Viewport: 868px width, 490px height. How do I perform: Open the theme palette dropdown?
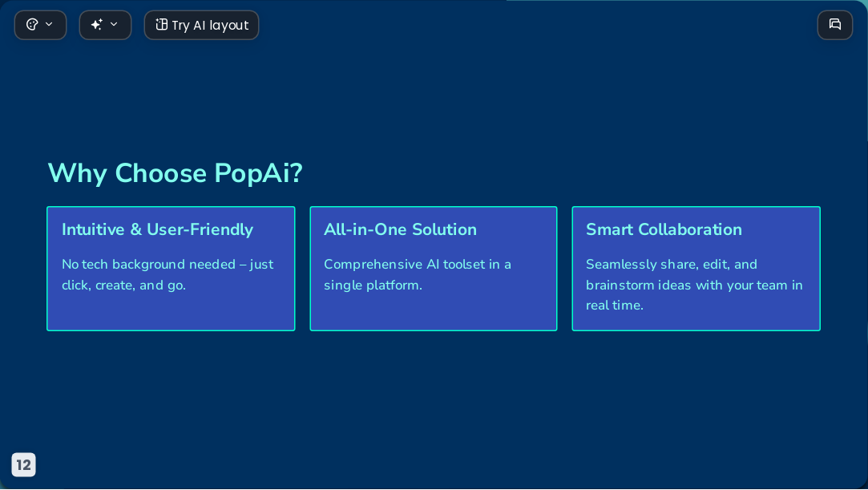pyautogui.click(x=40, y=25)
